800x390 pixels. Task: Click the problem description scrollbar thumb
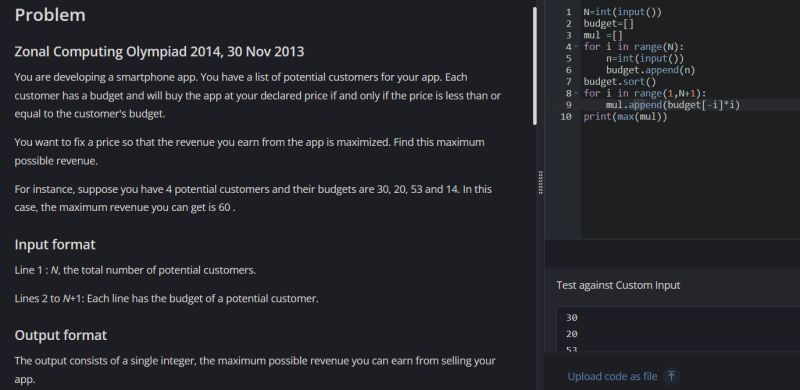point(535,66)
